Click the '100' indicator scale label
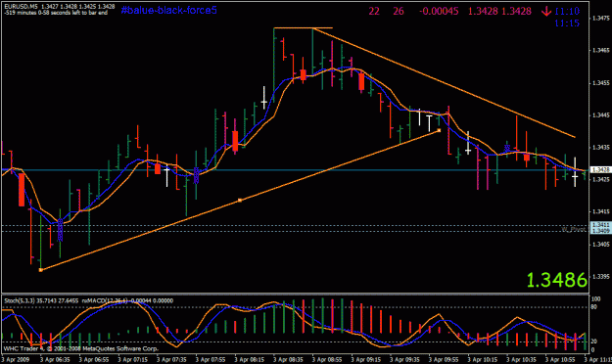This screenshot has height=364, width=612. 596,298
